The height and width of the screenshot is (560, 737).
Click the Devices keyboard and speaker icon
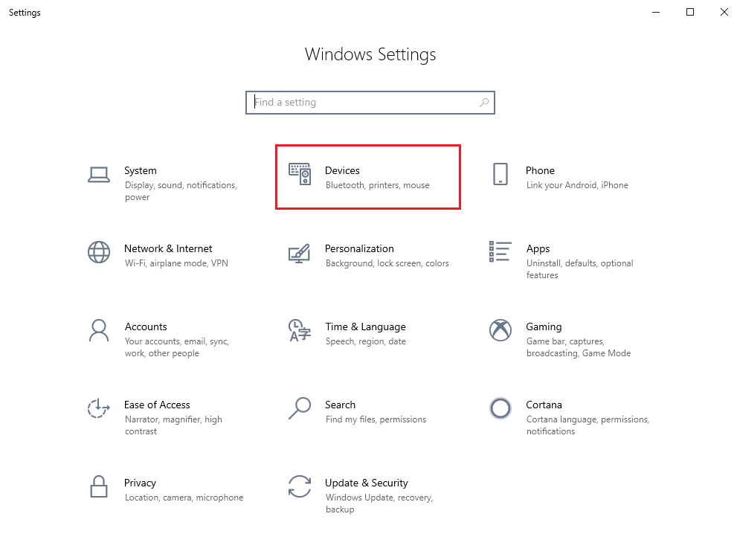[x=300, y=175]
